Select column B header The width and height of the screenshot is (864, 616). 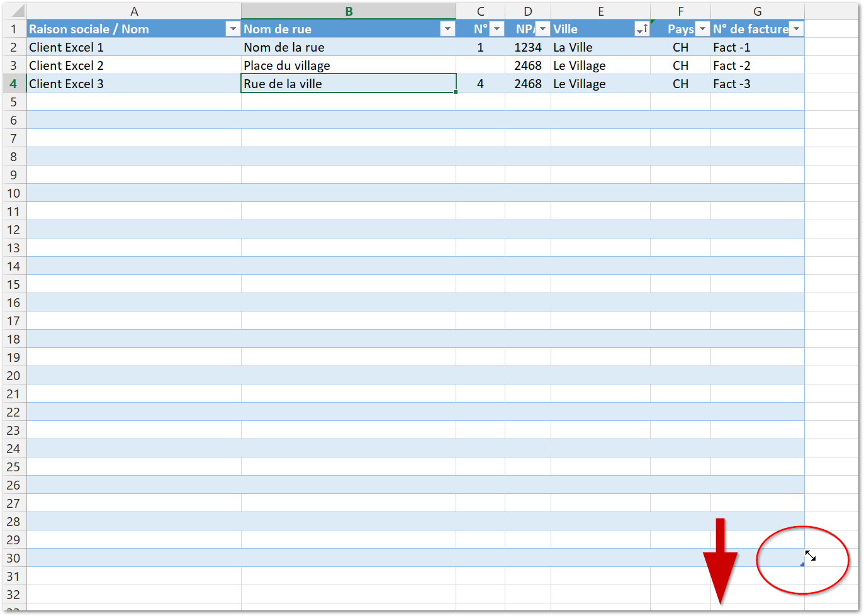tap(349, 11)
